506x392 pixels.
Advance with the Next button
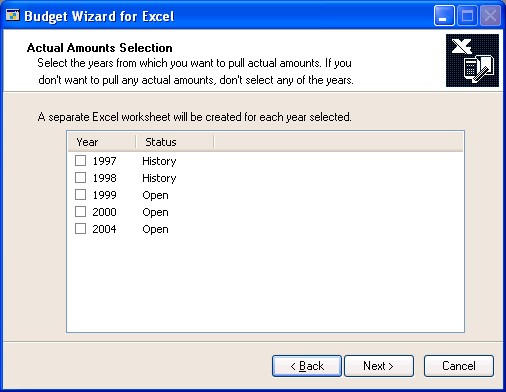379,366
